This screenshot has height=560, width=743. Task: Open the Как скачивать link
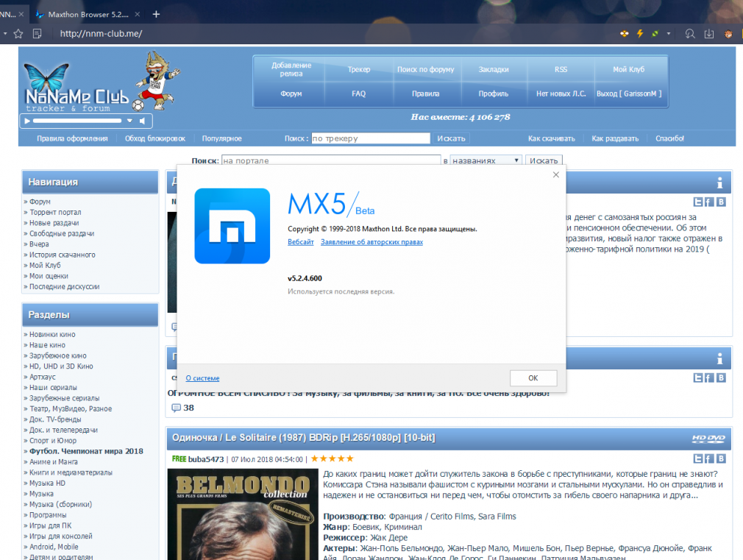552,138
